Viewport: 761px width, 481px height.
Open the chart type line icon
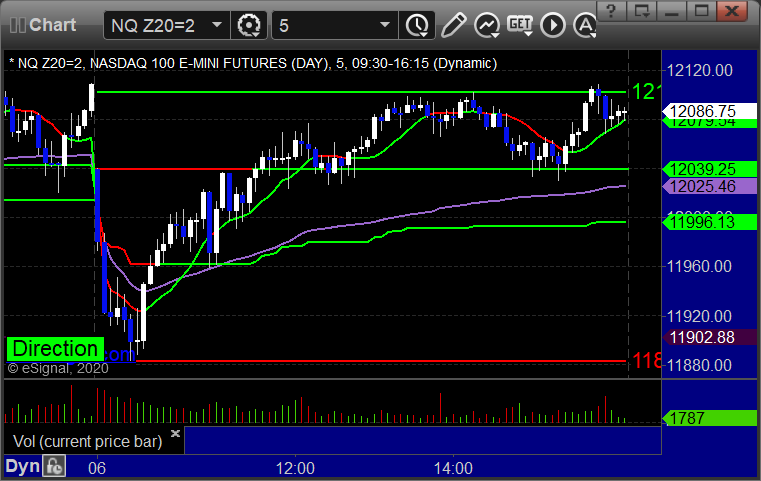point(487,25)
